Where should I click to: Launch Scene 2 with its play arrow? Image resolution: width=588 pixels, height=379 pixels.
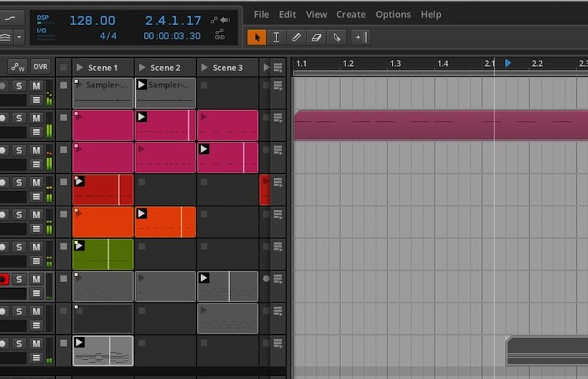[142, 68]
